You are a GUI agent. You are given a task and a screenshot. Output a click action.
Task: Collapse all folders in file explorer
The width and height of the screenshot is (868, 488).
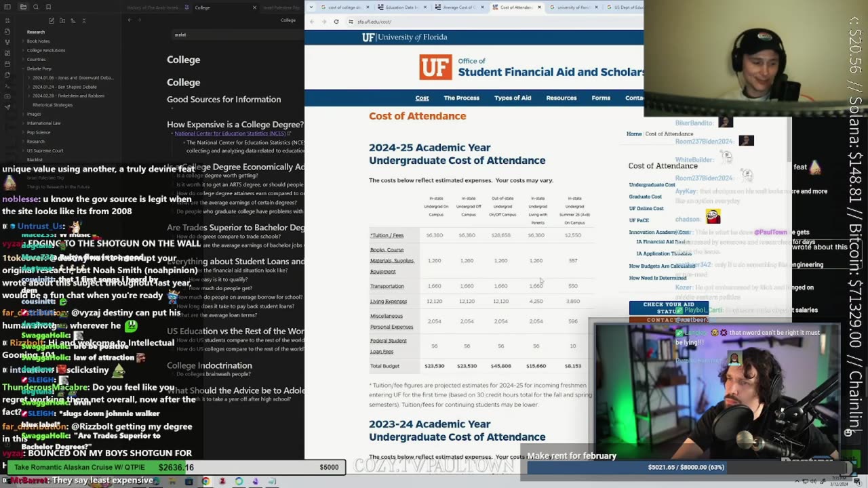[x=83, y=20]
